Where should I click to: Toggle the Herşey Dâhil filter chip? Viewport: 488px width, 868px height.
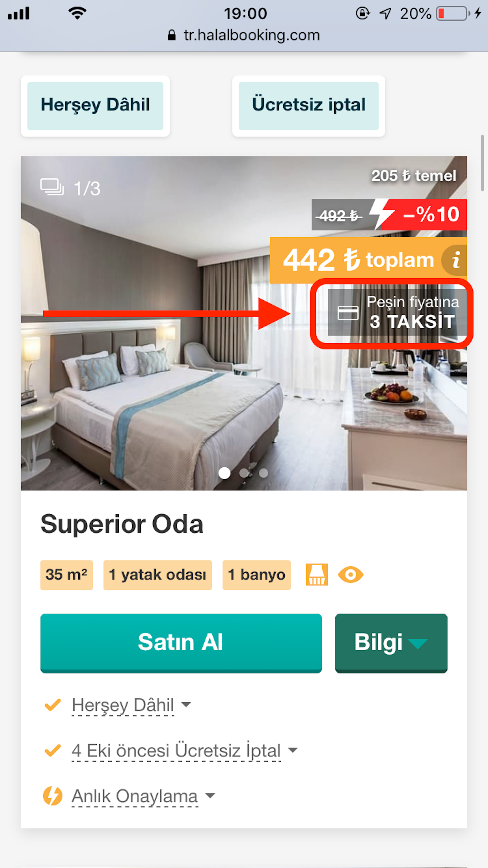(95, 106)
